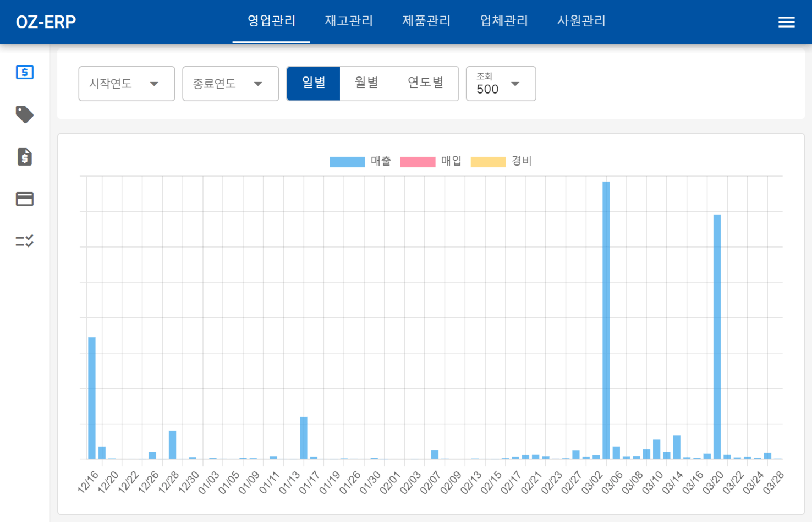The height and width of the screenshot is (522, 812).
Task: Expand the 시작연도 dropdown
Action: point(127,84)
